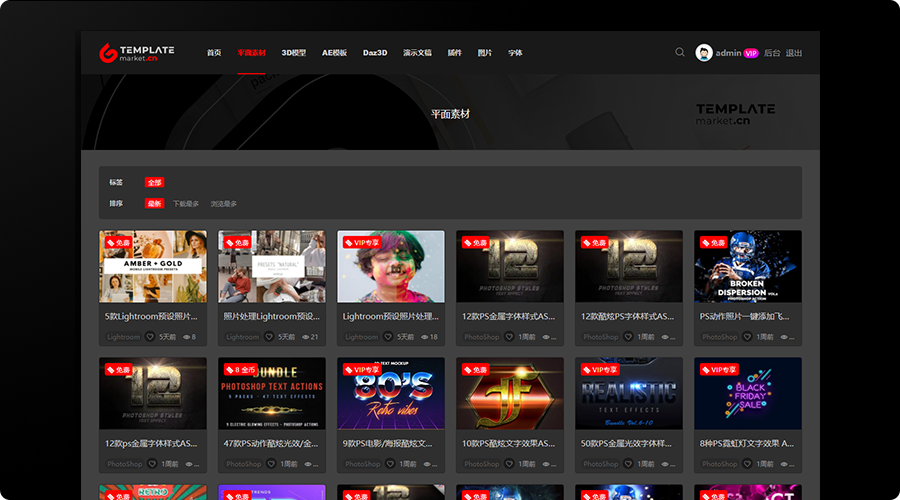
Task: Open the Presets Natural thumbnail
Action: [x=271, y=266]
